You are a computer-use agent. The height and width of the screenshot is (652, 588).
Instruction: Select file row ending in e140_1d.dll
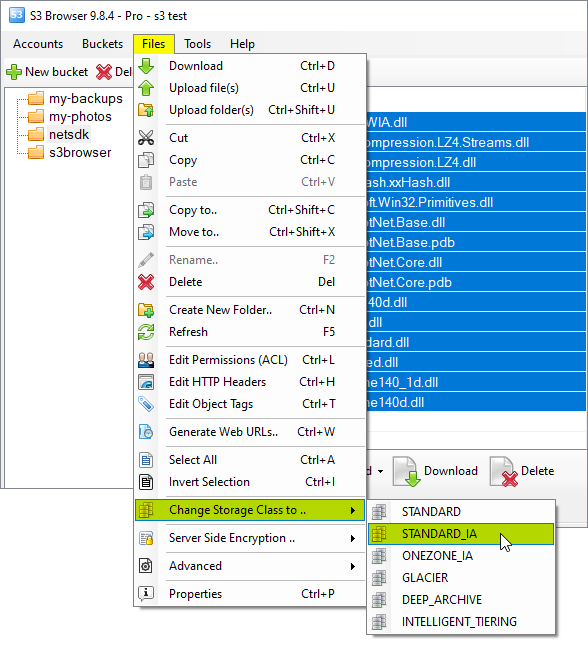476,383
